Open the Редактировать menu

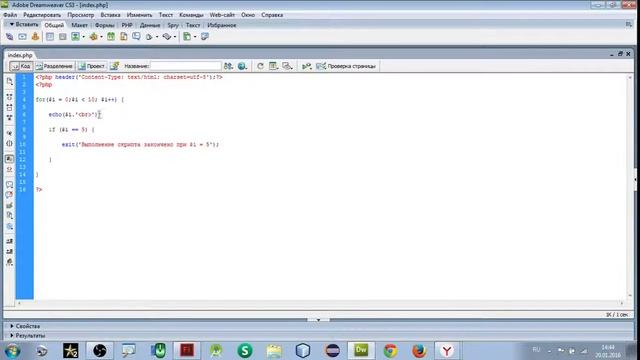click(42, 15)
